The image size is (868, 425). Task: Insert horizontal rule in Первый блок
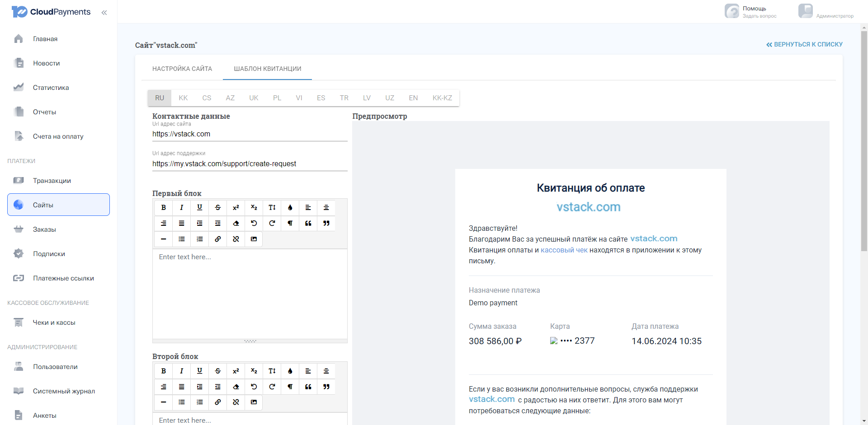pyautogui.click(x=164, y=239)
